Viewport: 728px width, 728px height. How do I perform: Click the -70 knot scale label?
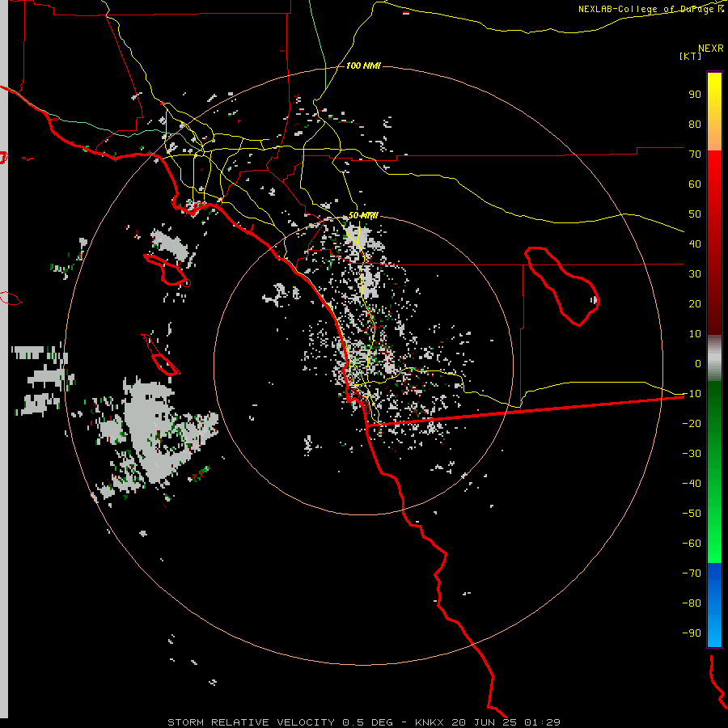click(x=692, y=574)
